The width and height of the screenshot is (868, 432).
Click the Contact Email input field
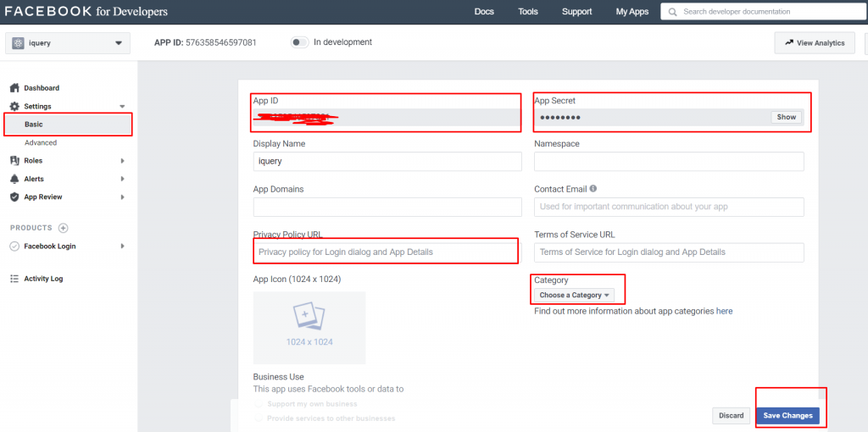point(669,207)
